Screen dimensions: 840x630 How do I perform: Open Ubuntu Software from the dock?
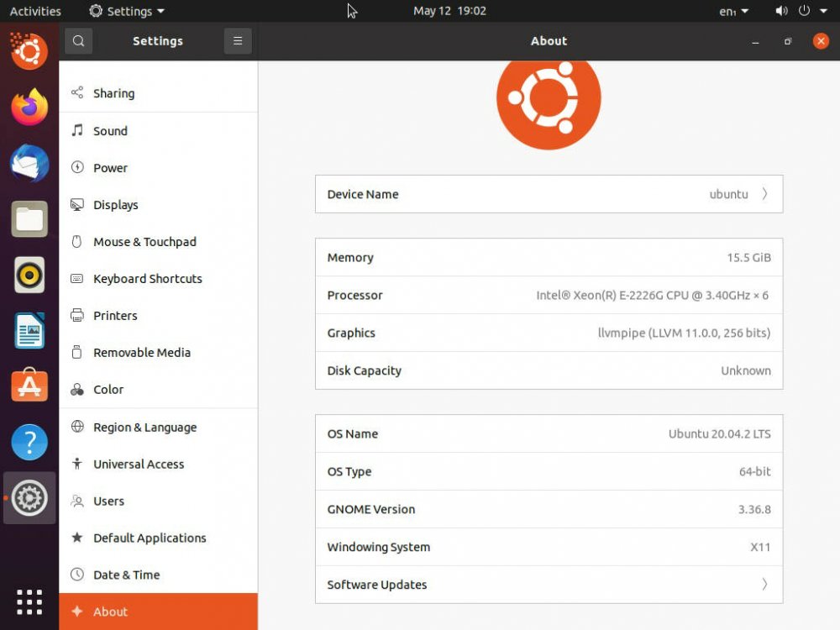click(29, 386)
